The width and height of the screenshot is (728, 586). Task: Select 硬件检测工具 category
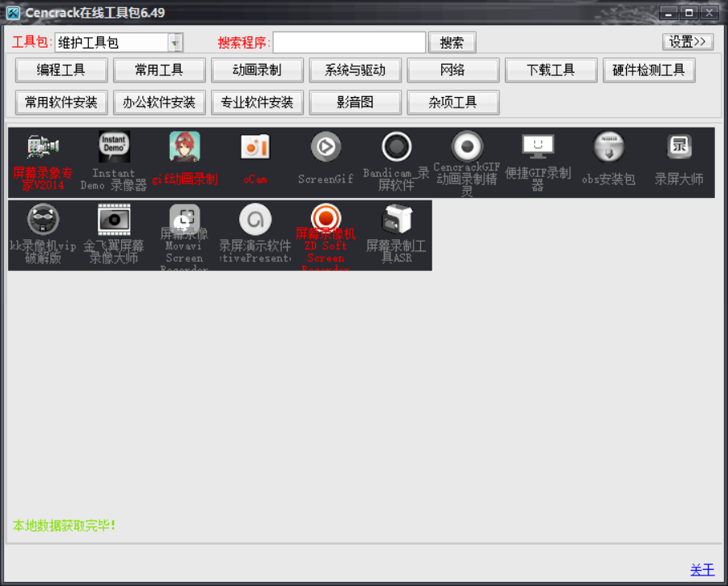649,70
